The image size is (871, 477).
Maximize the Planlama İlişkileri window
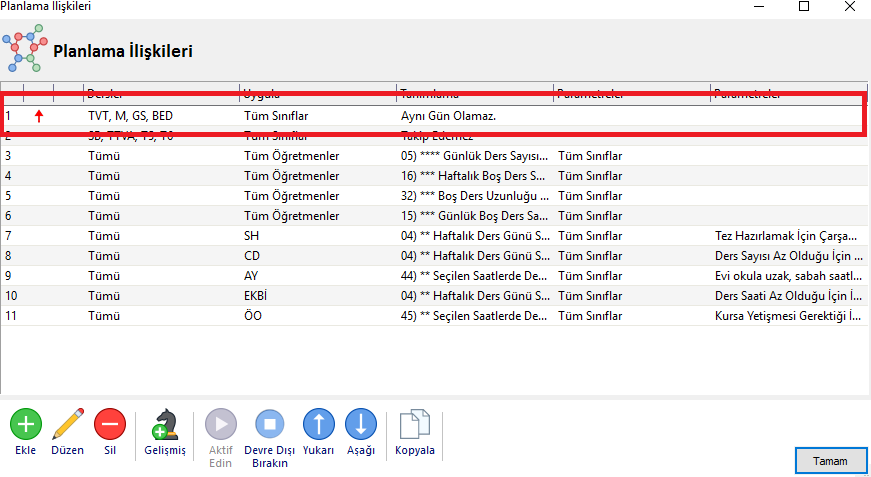pos(803,7)
